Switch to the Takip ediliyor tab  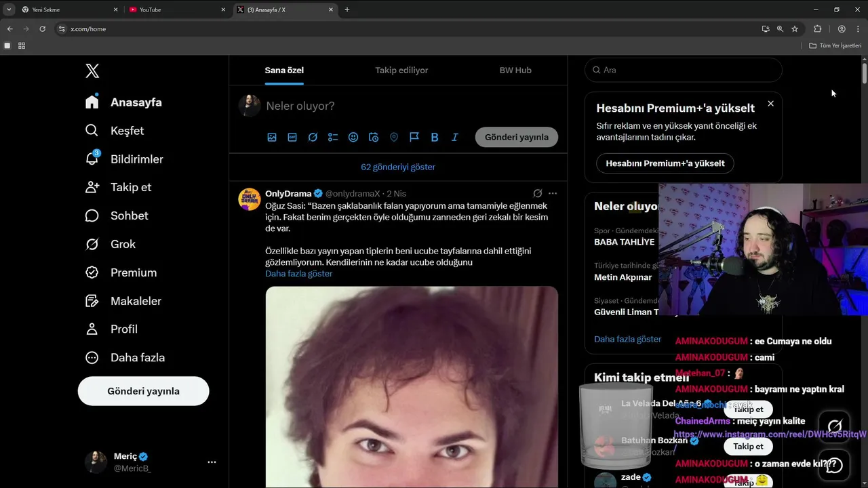(x=401, y=70)
